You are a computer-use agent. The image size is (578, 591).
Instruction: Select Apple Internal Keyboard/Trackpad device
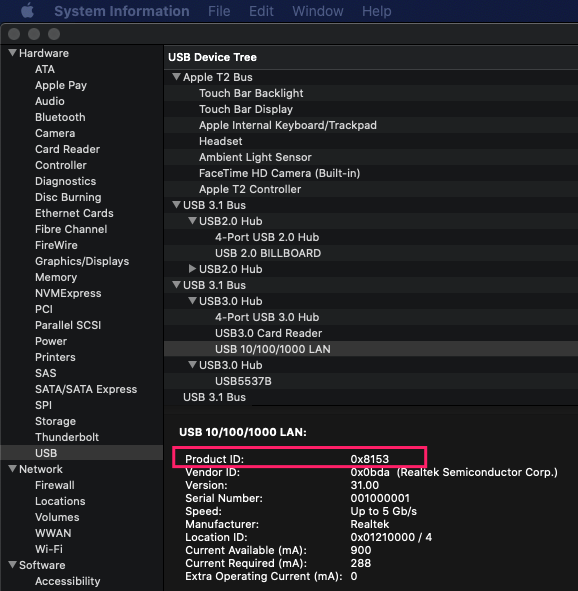287,125
